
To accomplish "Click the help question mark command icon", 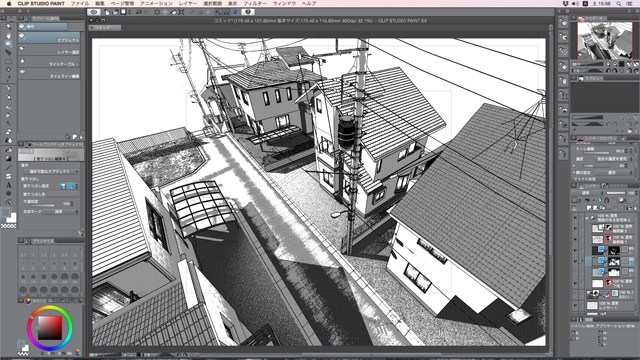I will coord(247,12).
